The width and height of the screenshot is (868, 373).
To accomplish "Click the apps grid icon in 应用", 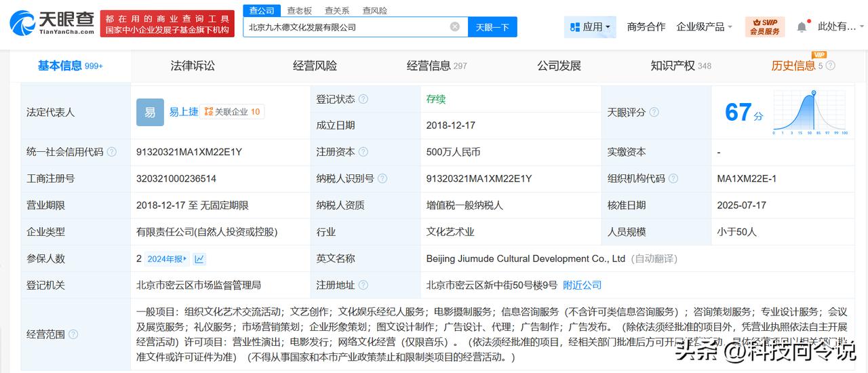I will 575,27.
